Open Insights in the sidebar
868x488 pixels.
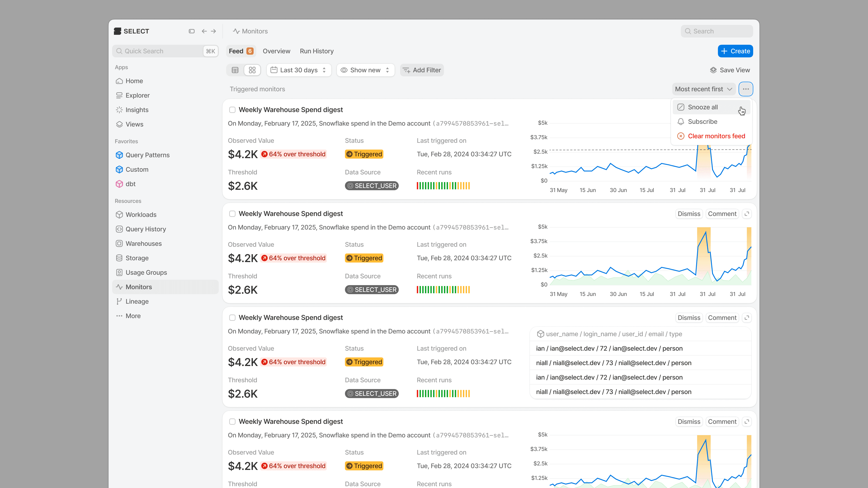[x=165, y=110]
